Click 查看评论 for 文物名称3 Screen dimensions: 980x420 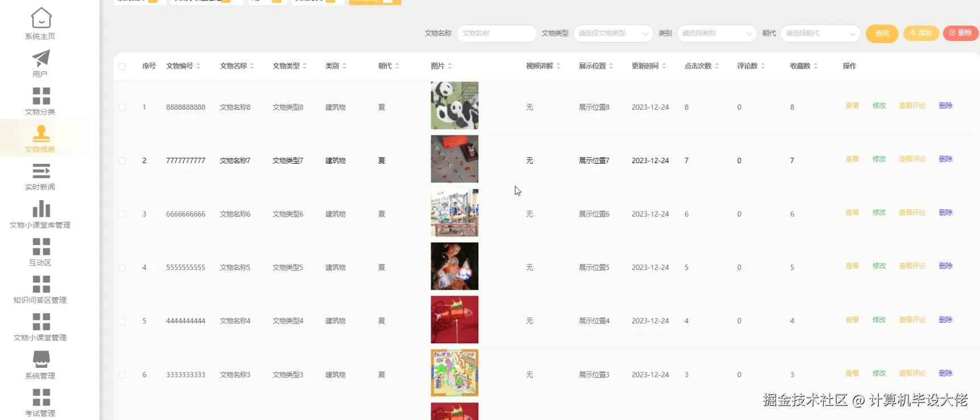tap(912, 373)
